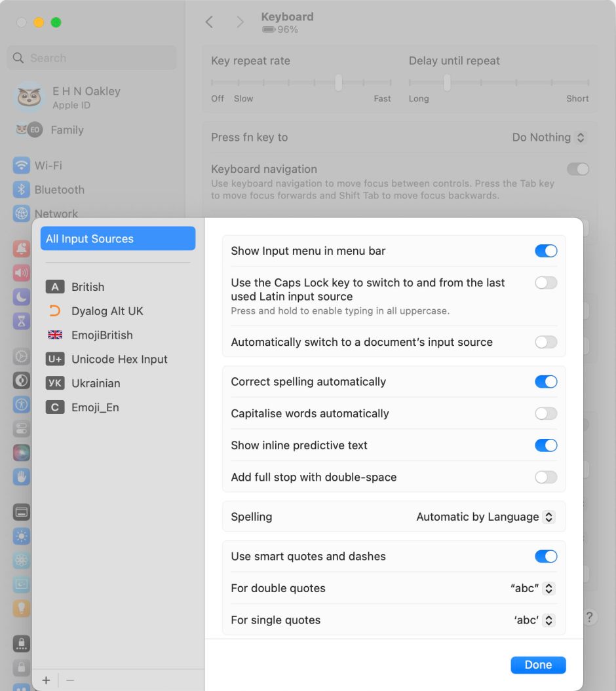Image resolution: width=616 pixels, height=691 pixels.
Task: Select the Unicode Hex Input icon
Action: [55, 359]
